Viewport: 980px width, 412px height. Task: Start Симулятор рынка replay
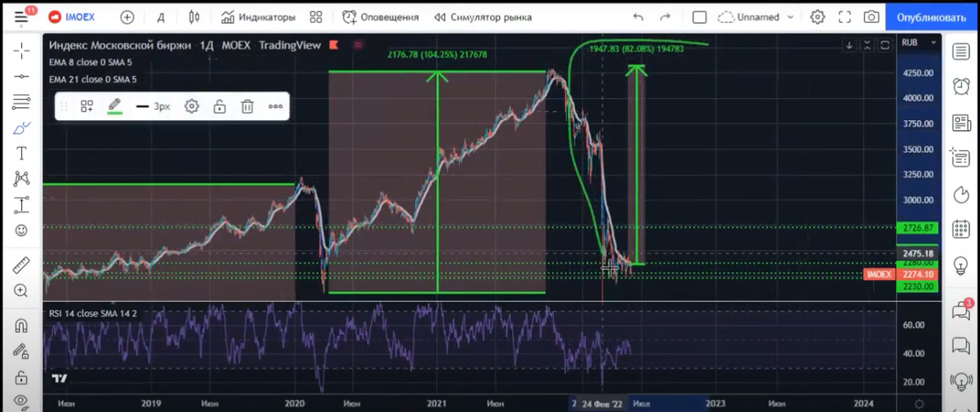(483, 17)
